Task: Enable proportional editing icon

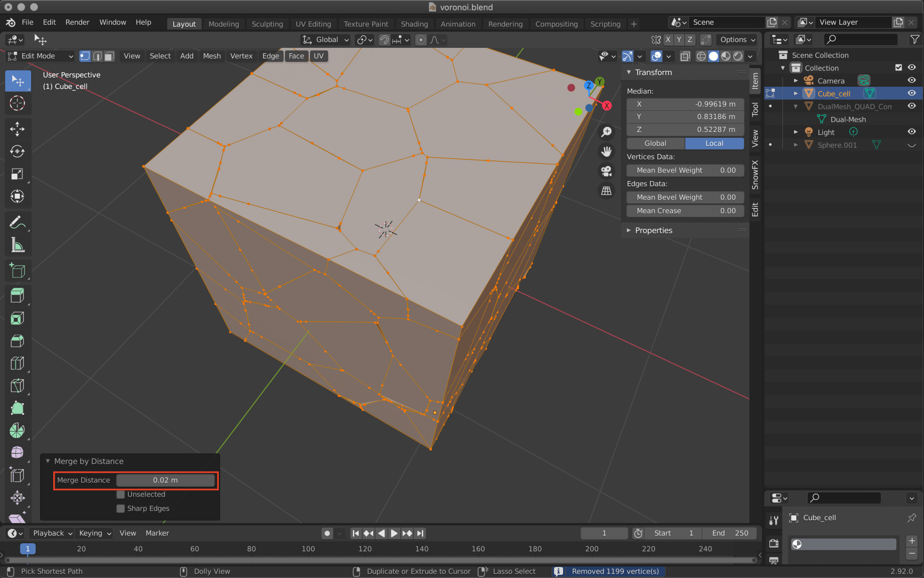Action: click(420, 40)
